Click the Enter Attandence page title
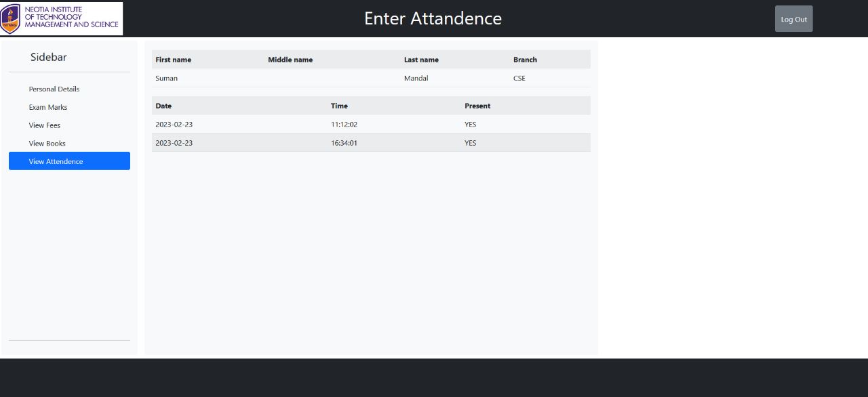 [x=433, y=18]
